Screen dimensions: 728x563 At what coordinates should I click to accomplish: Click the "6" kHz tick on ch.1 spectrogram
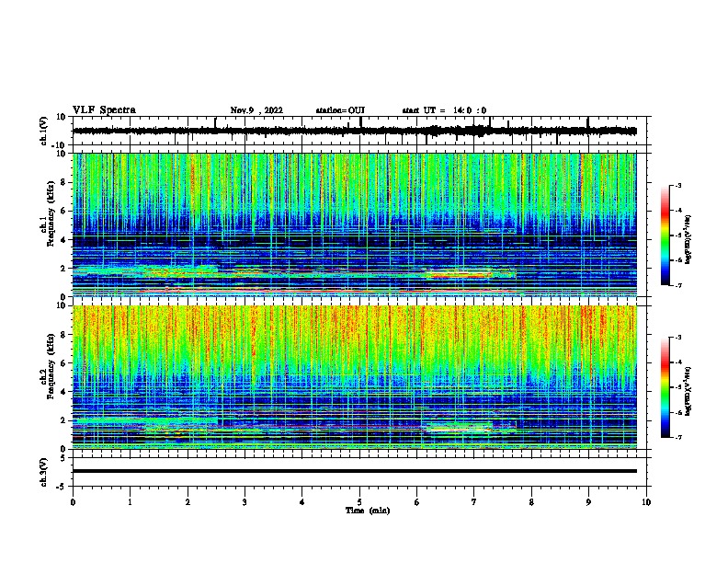63,212
